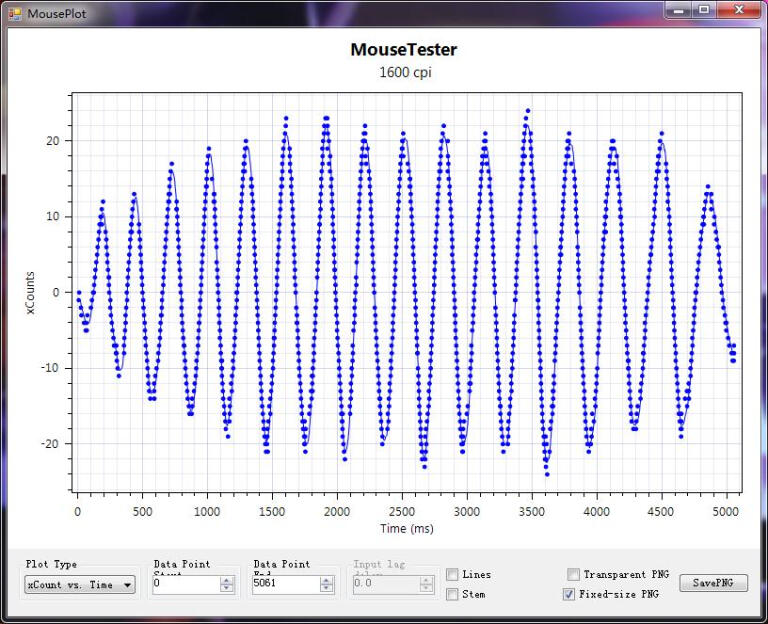The image size is (768, 624).
Task: Decrement Data Point Start with down arrow
Action: click(x=227, y=589)
